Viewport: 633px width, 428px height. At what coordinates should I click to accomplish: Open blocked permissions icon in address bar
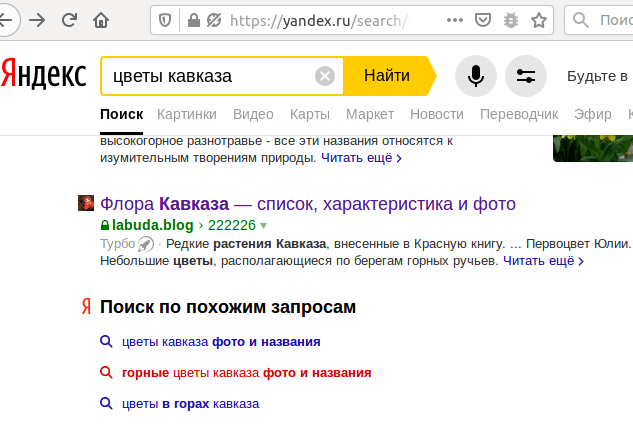point(214,20)
